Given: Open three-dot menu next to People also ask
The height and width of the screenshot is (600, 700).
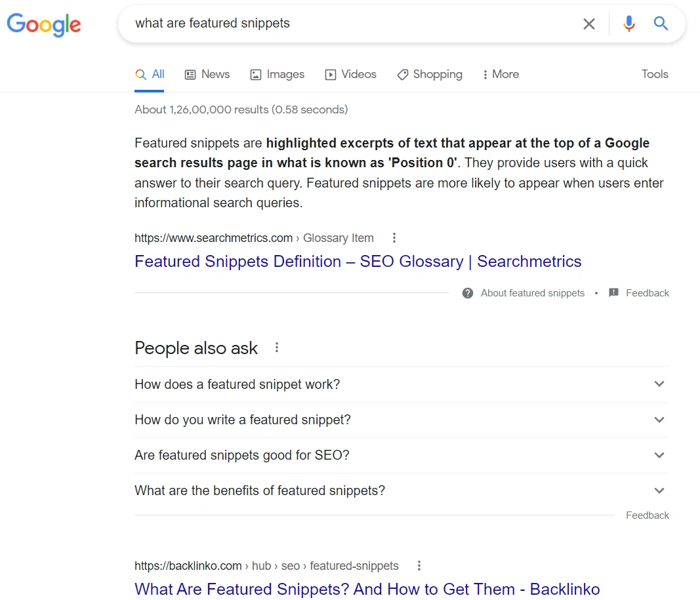Looking at the screenshot, I should tap(277, 348).
